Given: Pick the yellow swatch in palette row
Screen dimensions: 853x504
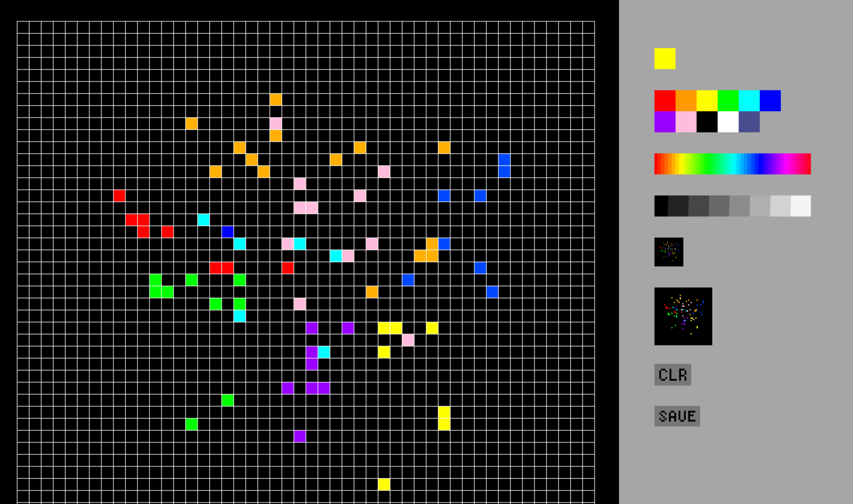Looking at the screenshot, I should coord(707,100).
